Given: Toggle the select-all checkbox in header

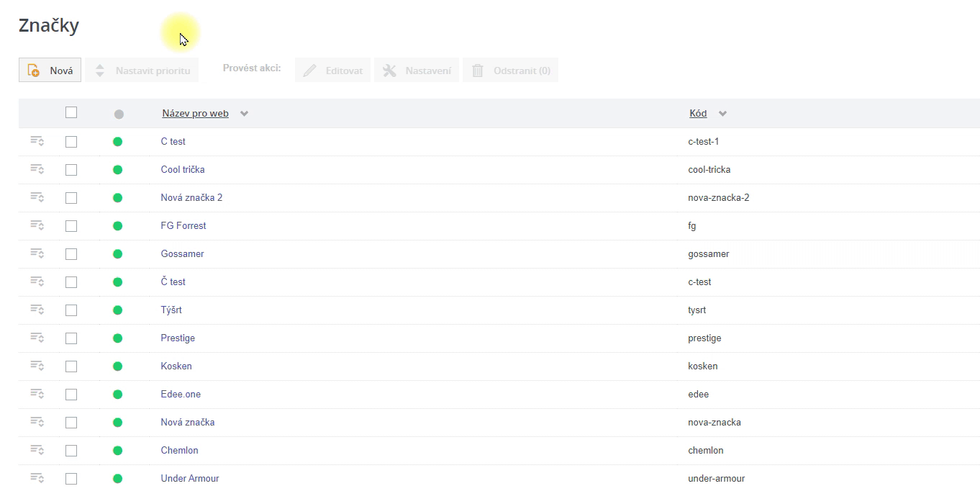Looking at the screenshot, I should click(71, 112).
